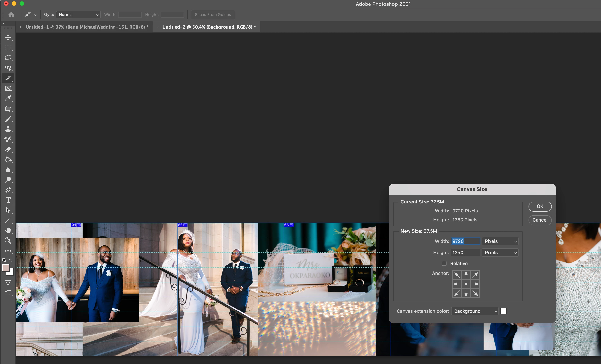Viewport: 601px width, 364px height.
Task: Switch to the Untitled-1 document tab
Action: coord(87,27)
